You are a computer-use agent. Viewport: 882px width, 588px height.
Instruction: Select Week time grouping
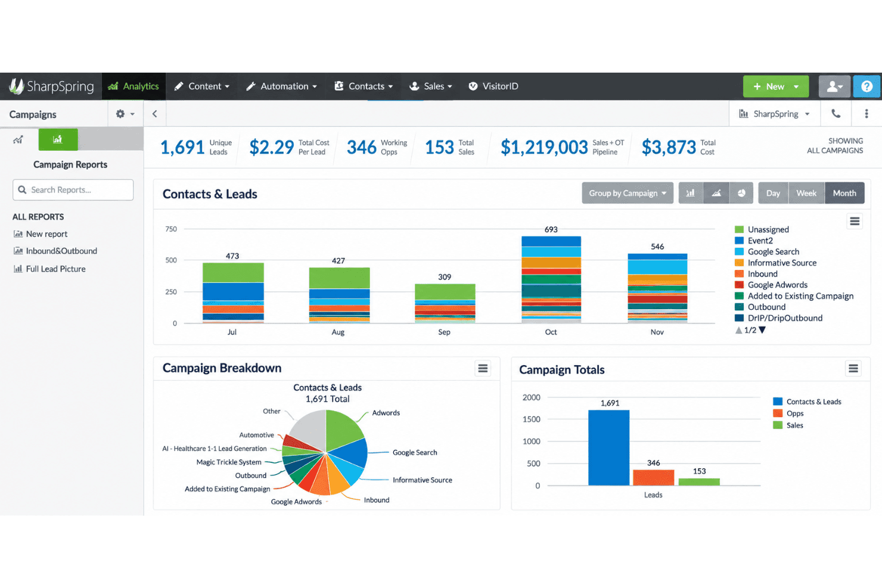click(806, 193)
